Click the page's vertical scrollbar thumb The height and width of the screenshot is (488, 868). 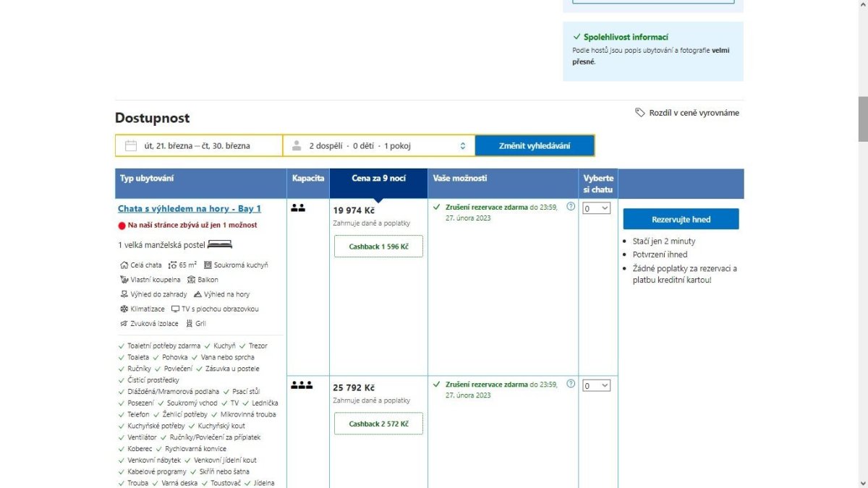pyautogui.click(x=862, y=119)
